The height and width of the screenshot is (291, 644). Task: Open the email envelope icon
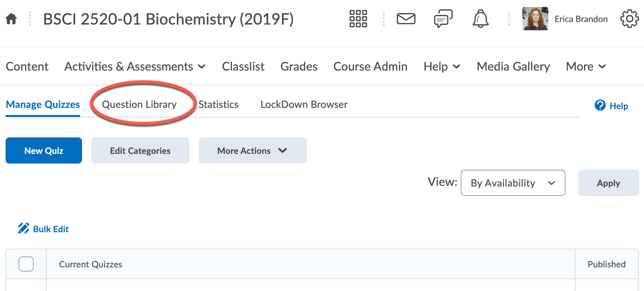point(406,19)
